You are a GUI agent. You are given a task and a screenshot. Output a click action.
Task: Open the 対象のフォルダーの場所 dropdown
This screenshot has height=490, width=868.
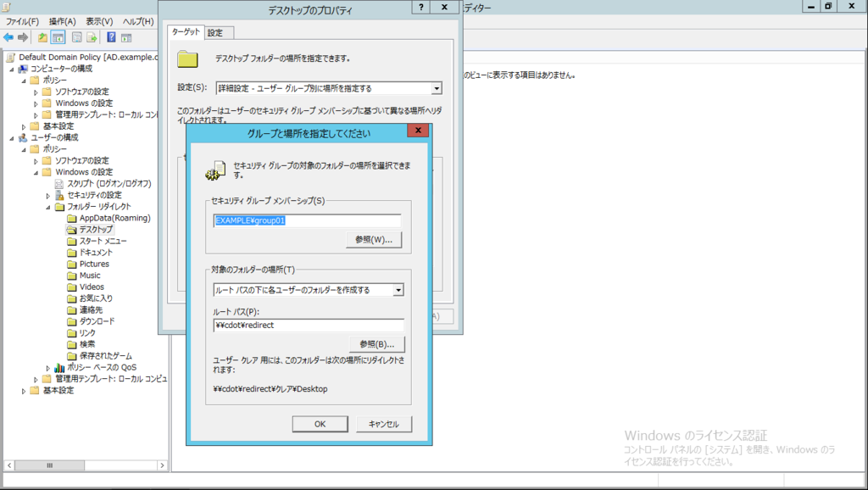coord(398,290)
